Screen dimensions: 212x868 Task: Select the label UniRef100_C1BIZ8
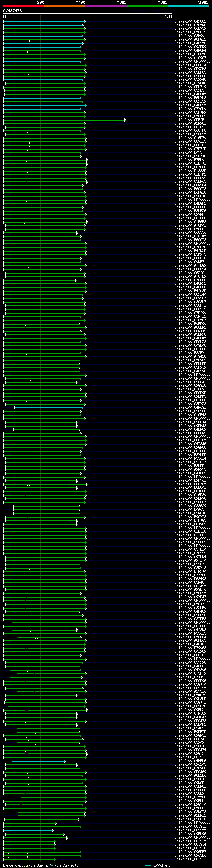tap(190, 532)
